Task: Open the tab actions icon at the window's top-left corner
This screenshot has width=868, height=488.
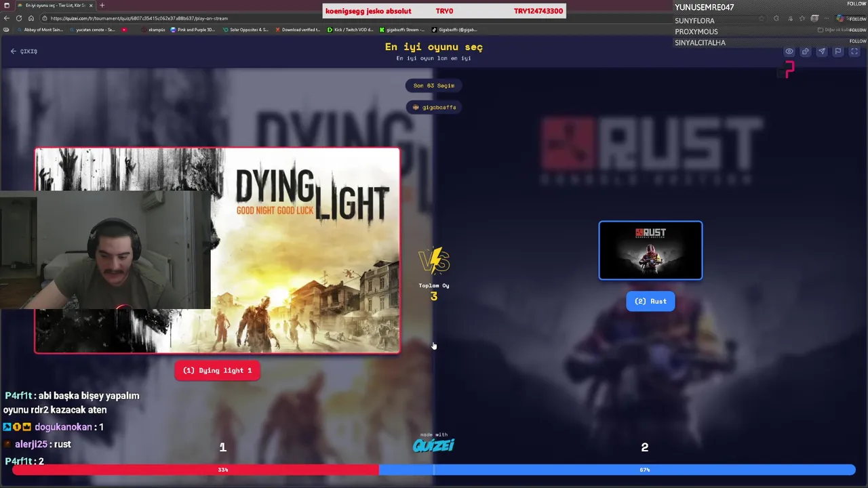Action: click(7, 5)
